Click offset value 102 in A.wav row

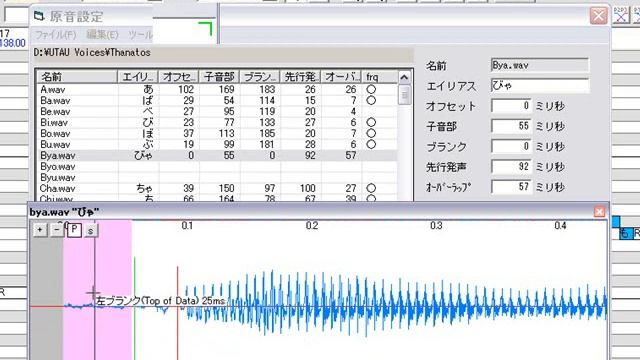coord(186,89)
